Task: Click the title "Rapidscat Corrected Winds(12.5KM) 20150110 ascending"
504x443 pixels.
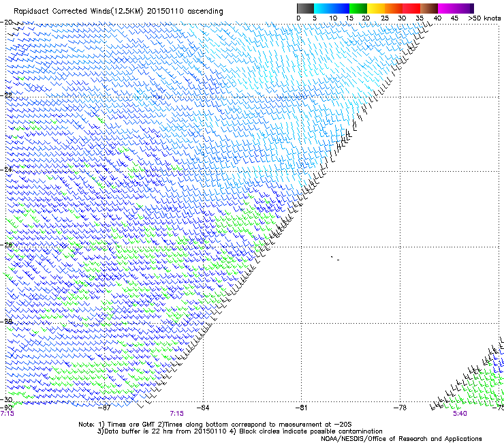Action: click(119, 11)
